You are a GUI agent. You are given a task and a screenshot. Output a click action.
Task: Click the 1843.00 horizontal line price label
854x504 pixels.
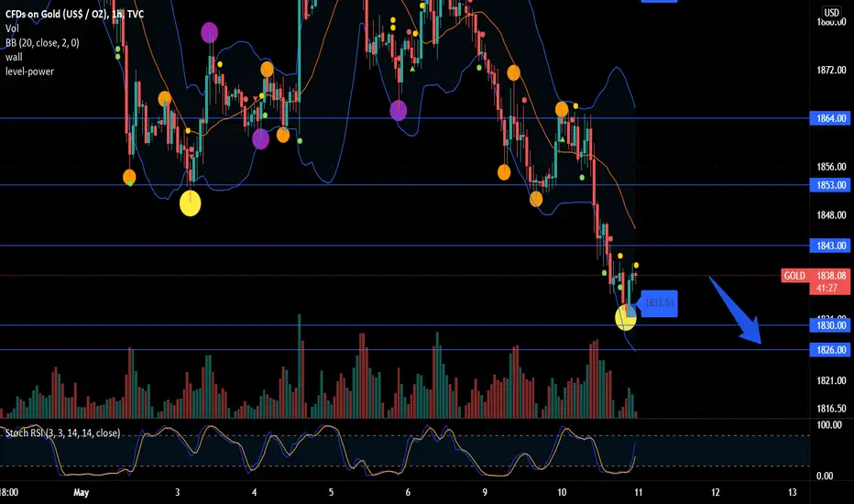tap(829, 246)
